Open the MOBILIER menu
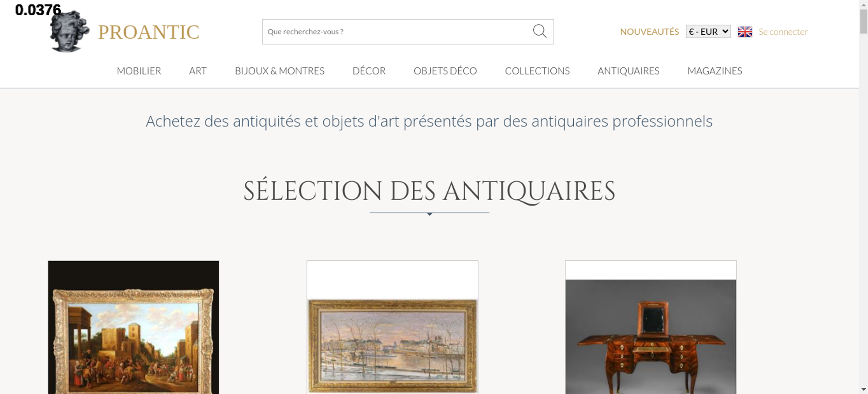Screen dimensions: 868x394 click(x=139, y=71)
